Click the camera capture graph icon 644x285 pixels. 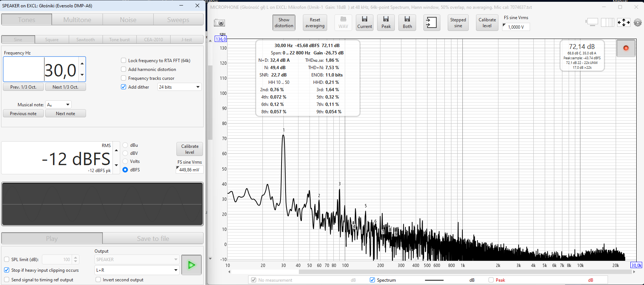[x=219, y=23]
